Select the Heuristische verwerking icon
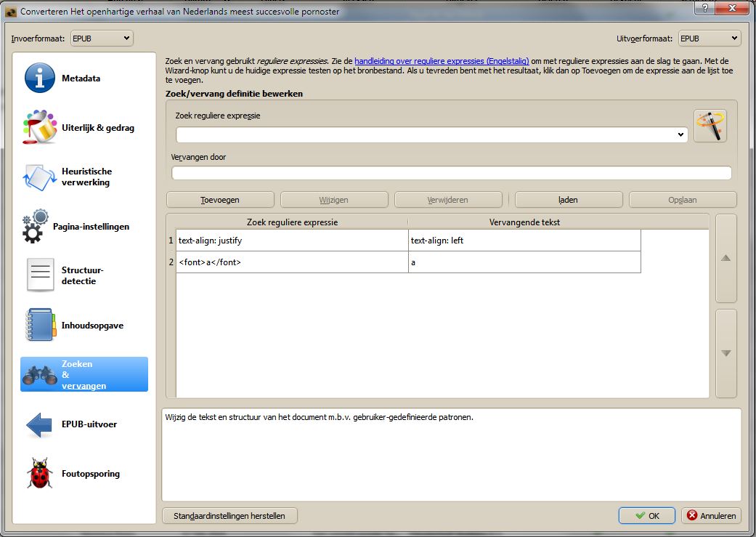Image resolution: width=756 pixels, height=537 pixels. 39,177
